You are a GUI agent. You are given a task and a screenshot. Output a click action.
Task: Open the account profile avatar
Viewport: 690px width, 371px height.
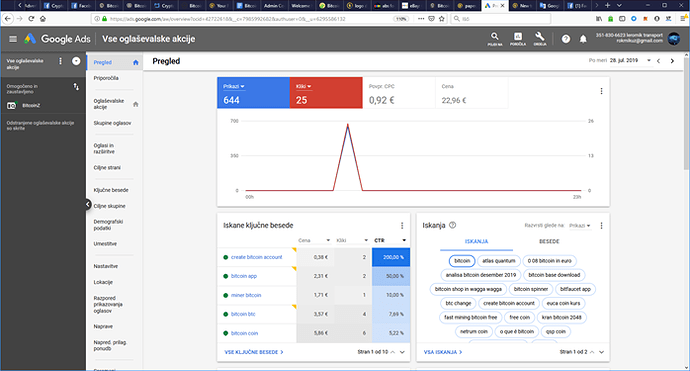pyautogui.click(x=674, y=39)
